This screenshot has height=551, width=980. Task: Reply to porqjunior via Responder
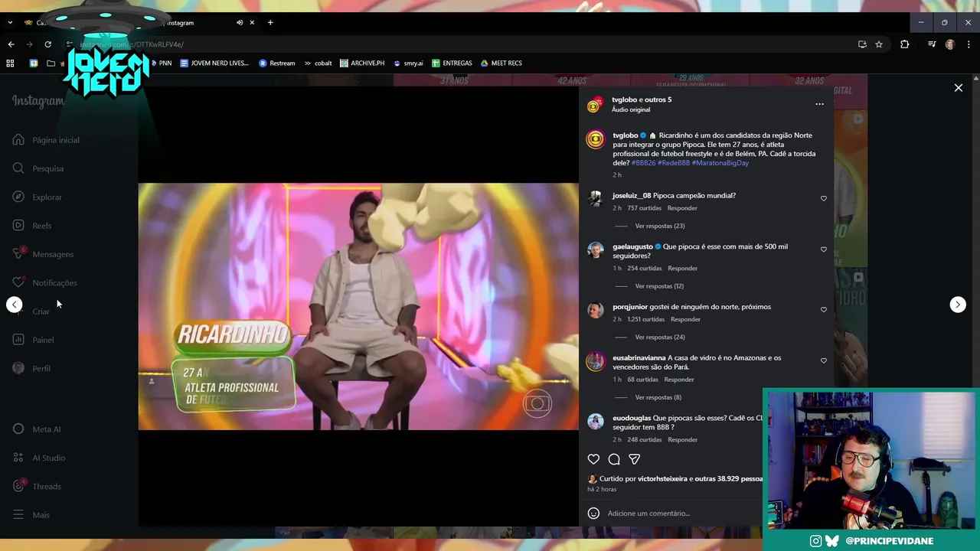(x=685, y=319)
